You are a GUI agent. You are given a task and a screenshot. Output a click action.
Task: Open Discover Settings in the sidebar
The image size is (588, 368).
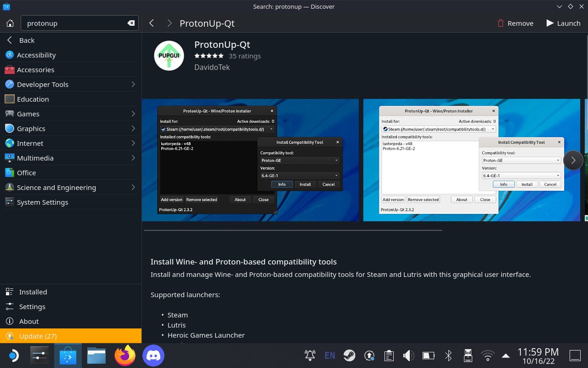(71, 306)
